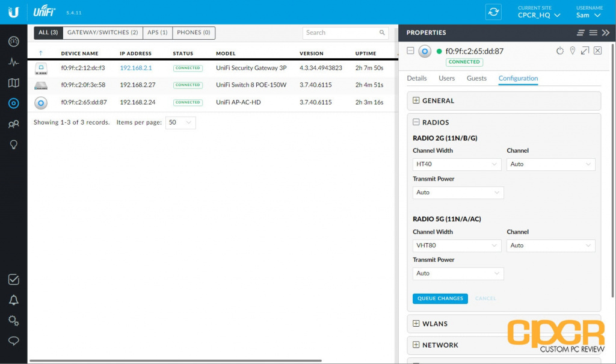Open the 5G Channel Width VHT80 dropdown
616x364 pixels.
point(458,245)
